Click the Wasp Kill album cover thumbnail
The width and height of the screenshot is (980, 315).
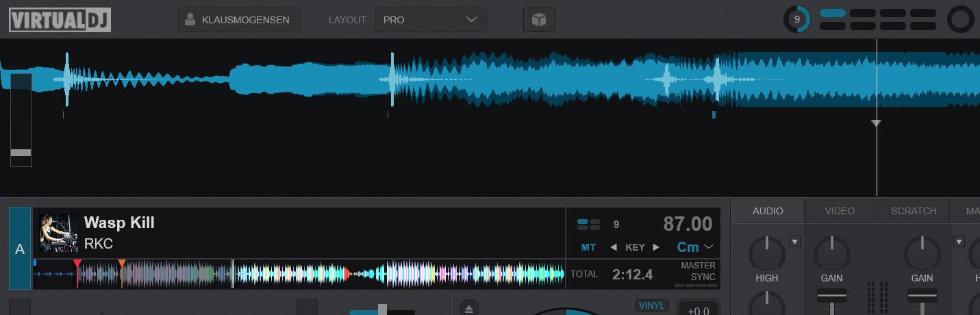click(58, 233)
